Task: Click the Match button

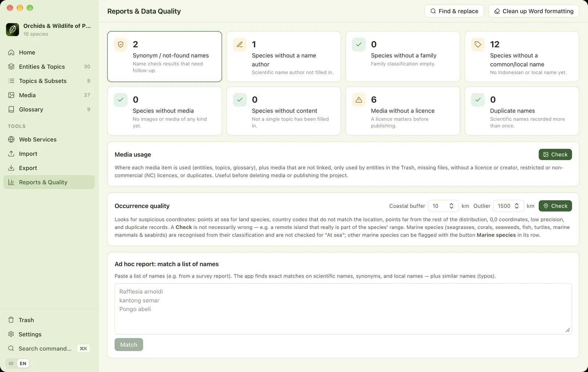Action: pyautogui.click(x=129, y=345)
